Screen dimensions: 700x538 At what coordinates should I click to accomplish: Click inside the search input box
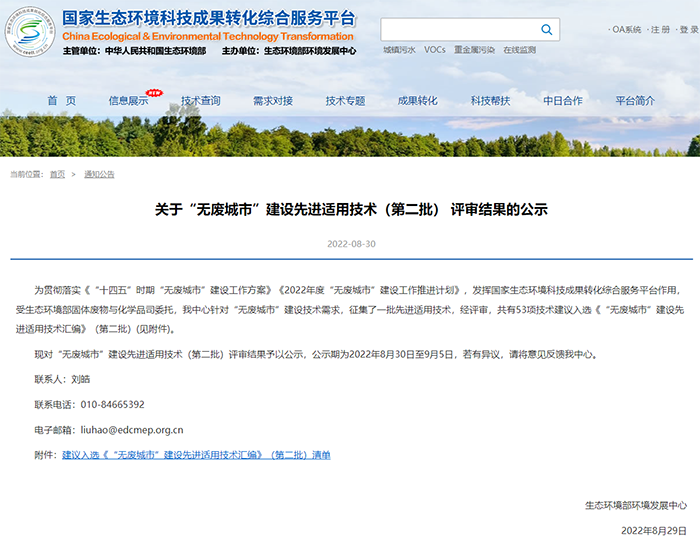460,30
